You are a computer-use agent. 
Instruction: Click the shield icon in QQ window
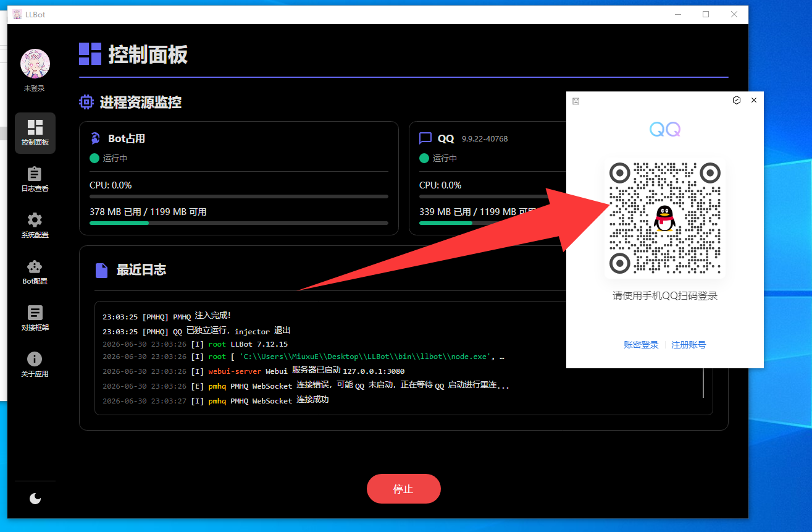[x=737, y=100]
